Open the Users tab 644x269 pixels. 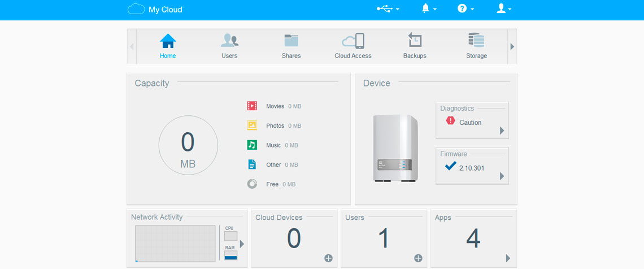(x=229, y=46)
